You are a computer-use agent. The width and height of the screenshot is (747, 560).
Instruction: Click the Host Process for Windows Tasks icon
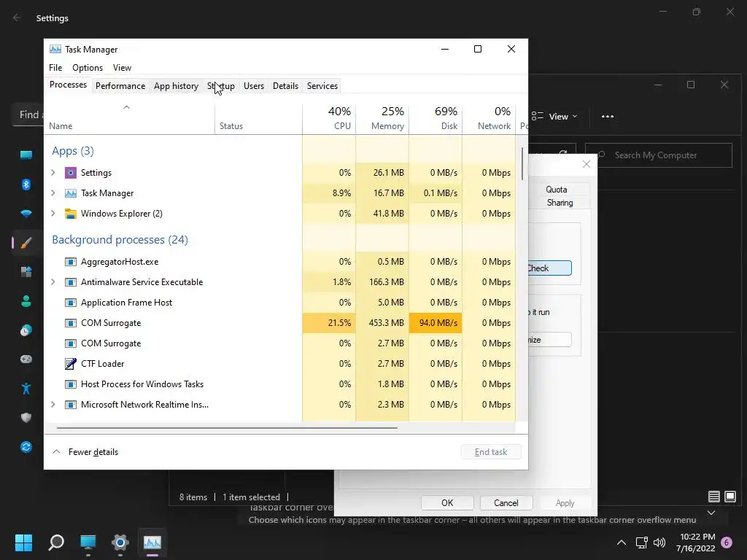[71, 384]
